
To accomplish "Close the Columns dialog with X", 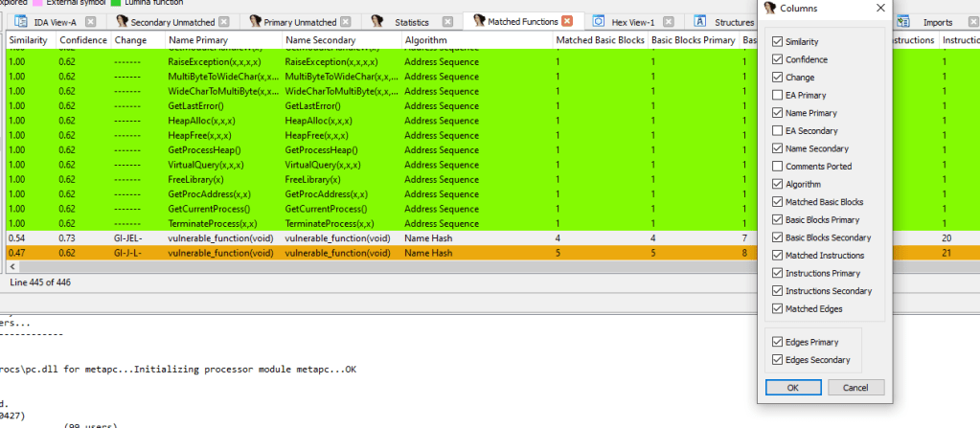I will click(x=880, y=9).
